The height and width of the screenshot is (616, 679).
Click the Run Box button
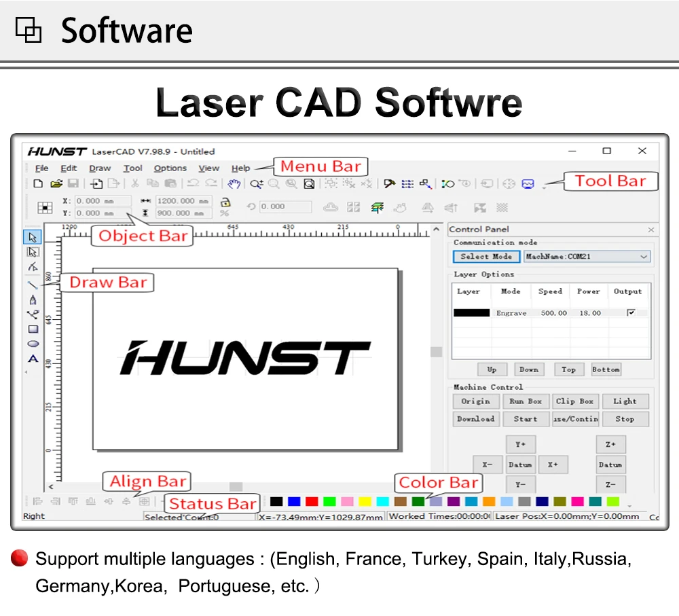tap(526, 401)
